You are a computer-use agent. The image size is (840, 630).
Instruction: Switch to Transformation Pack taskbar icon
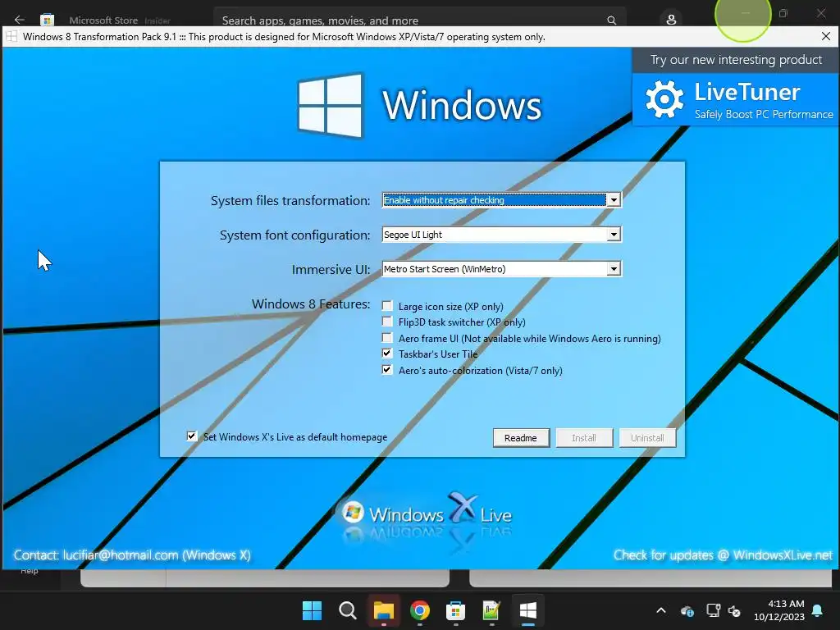point(527,610)
